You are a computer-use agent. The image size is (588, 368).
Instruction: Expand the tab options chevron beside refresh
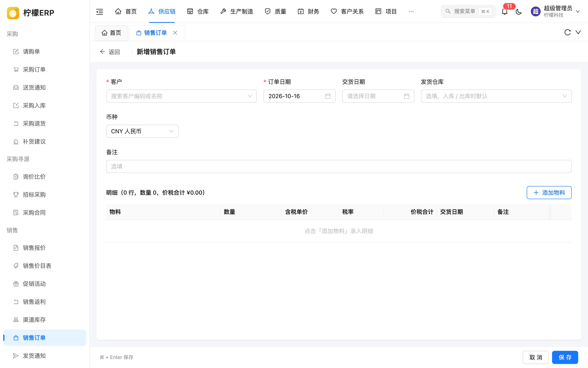click(578, 32)
